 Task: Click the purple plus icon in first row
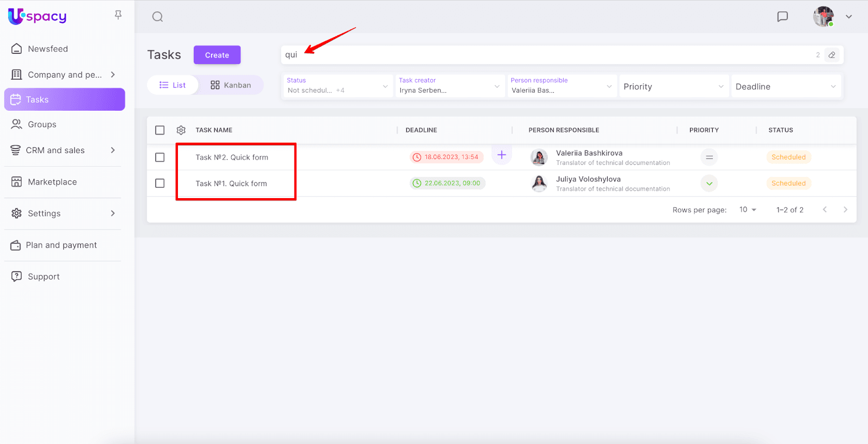(502, 155)
